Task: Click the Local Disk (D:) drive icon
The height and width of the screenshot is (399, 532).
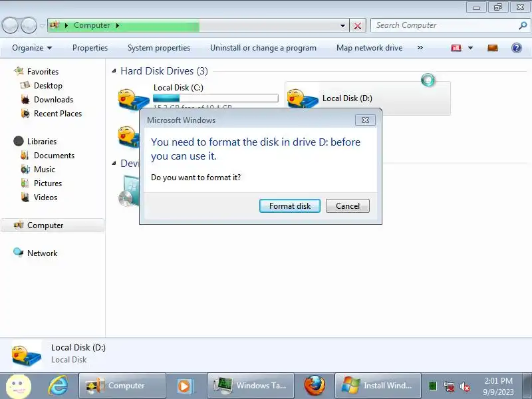Action: pyautogui.click(x=303, y=98)
